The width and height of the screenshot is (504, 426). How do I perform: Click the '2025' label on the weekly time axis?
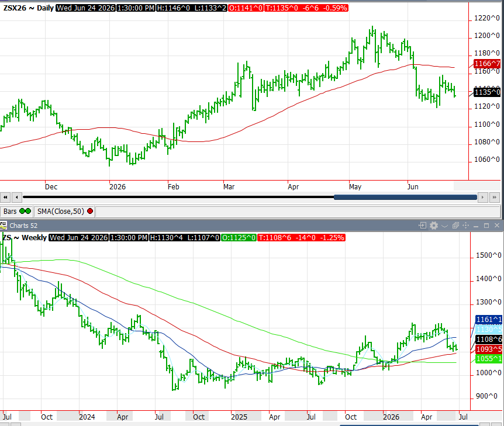pos(239,417)
